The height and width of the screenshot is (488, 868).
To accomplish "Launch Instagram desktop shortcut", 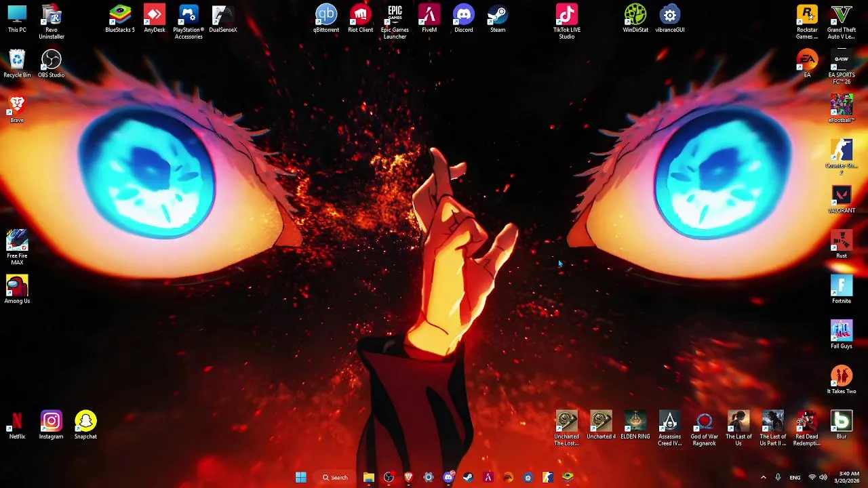I will 52,425.
